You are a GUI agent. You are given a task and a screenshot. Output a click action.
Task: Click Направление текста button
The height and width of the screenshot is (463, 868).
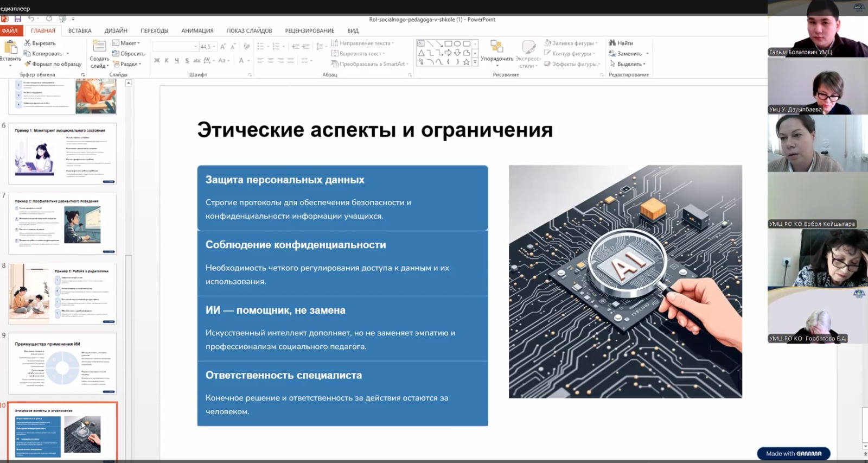[361, 43]
